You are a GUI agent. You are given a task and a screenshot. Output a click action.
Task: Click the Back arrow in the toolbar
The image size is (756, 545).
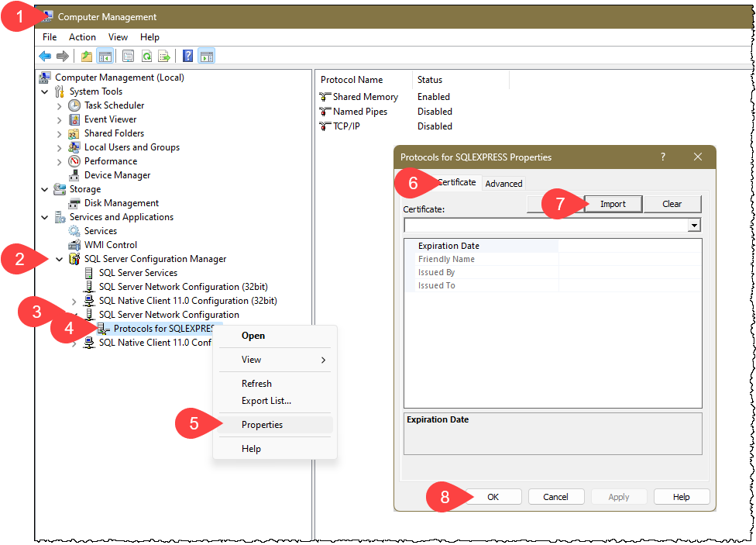45,57
